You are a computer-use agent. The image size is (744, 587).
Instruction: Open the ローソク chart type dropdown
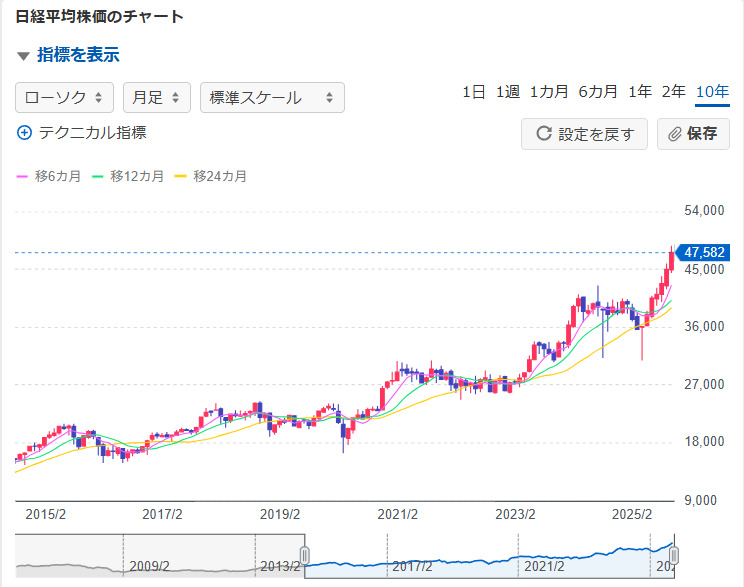(64, 97)
